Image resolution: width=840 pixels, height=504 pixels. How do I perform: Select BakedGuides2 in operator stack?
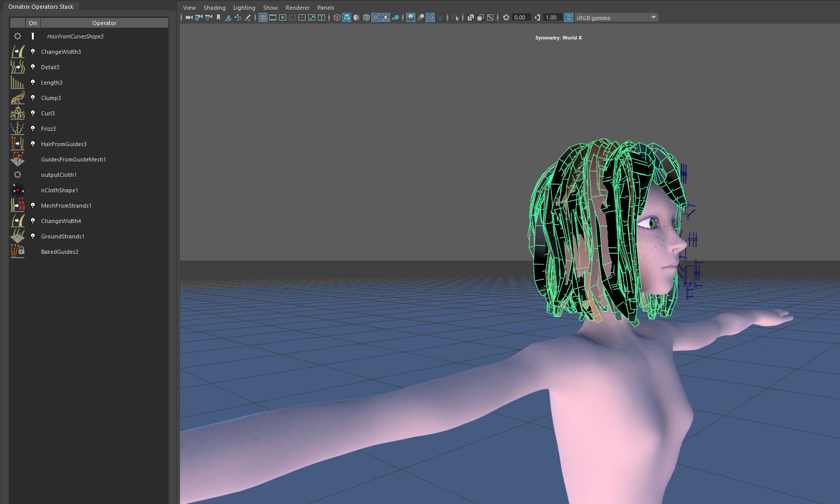click(x=59, y=252)
